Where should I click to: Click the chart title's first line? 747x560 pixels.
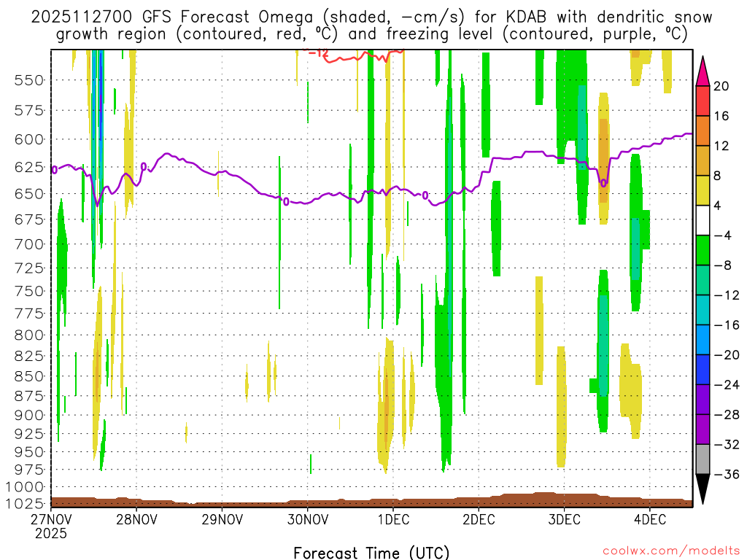point(371,17)
